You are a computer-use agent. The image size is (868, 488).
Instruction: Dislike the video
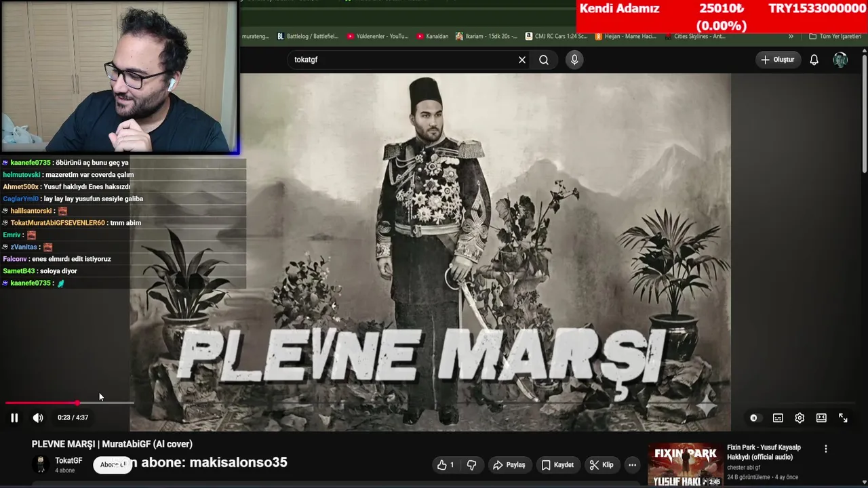coord(472,465)
